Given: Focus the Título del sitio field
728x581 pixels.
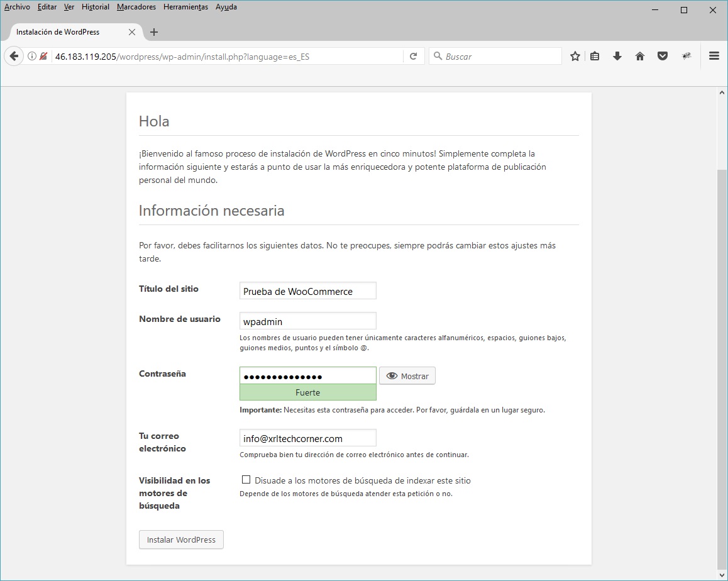Looking at the screenshot, I should click(308, 291).
